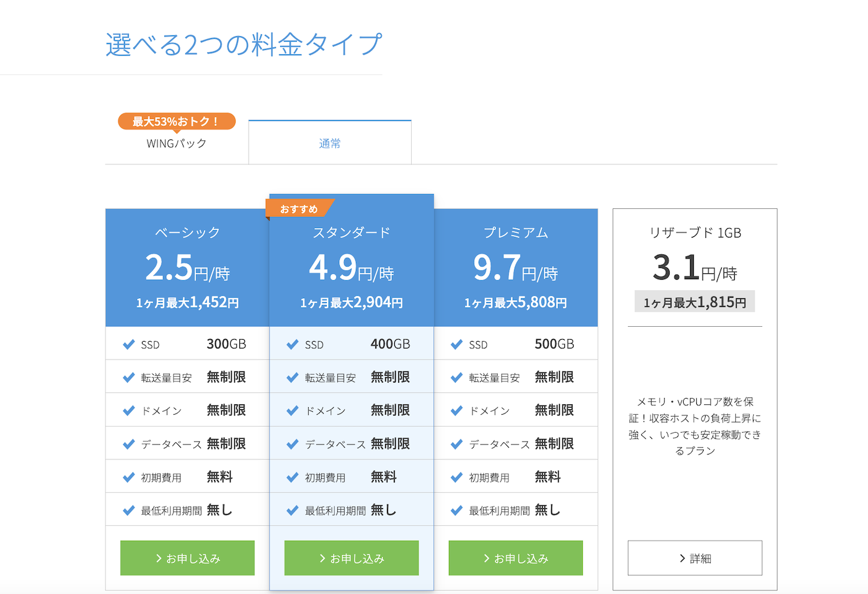This screenshot has width=868, height=594.
Task: Click the データベース checkmark in ベーシック
Action: (128, 444)
